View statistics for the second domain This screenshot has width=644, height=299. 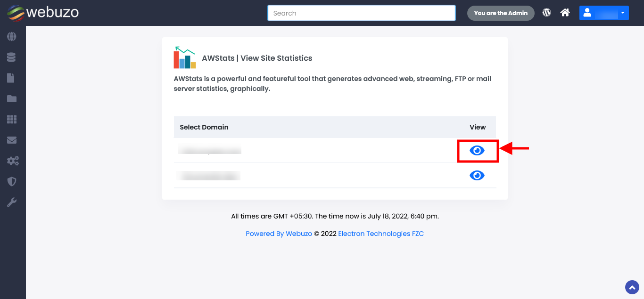[x=477, y=175]
